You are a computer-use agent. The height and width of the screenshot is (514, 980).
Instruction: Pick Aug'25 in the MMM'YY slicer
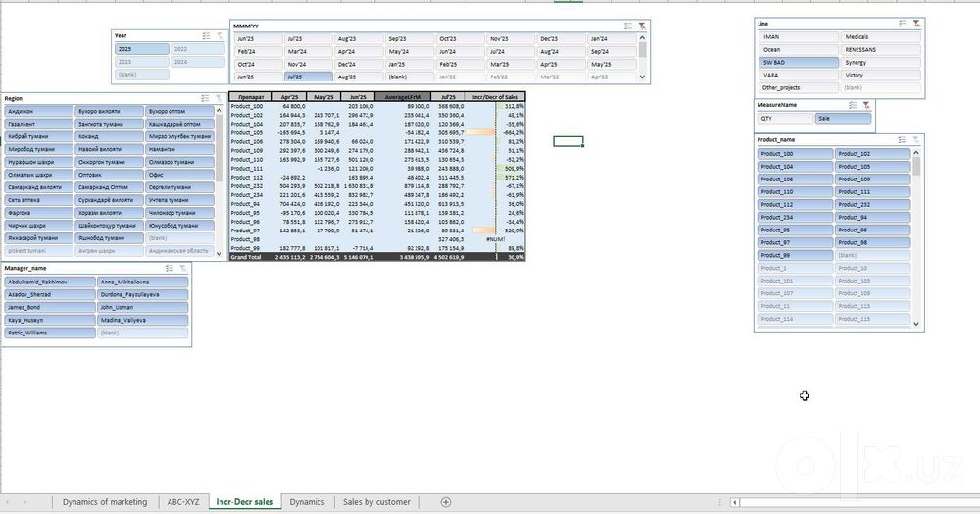pos(360,77)
